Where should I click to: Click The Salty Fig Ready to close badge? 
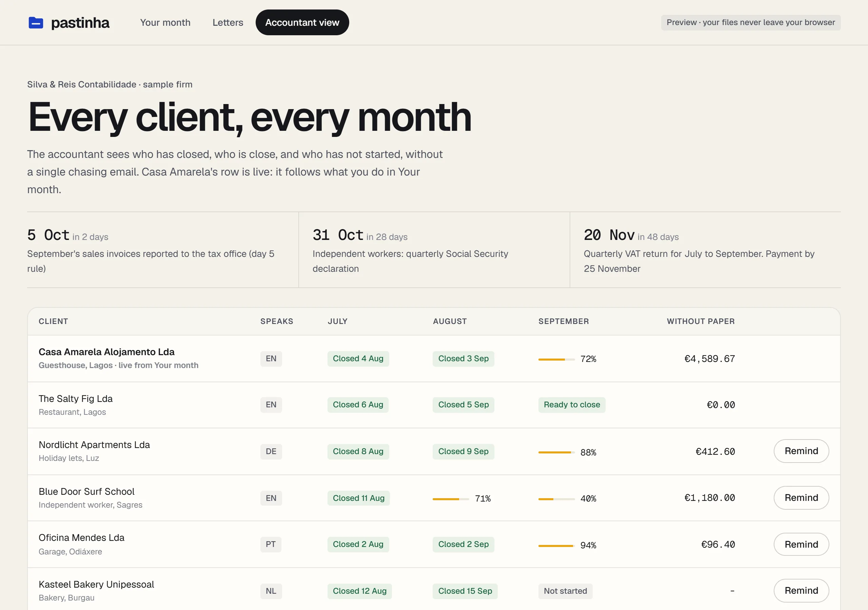[572, 405]
